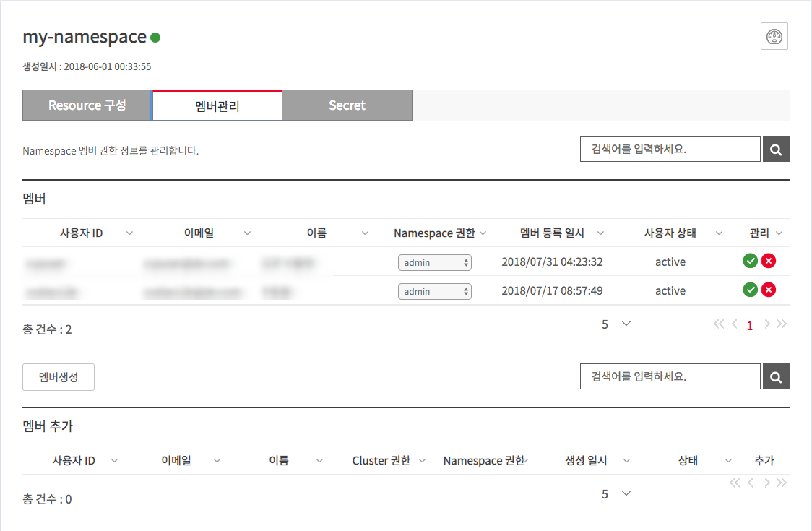Expand the 상태 column chevron in 멤버 추가
Viewport: 812px width, 531px height.
tap(729, 460)
